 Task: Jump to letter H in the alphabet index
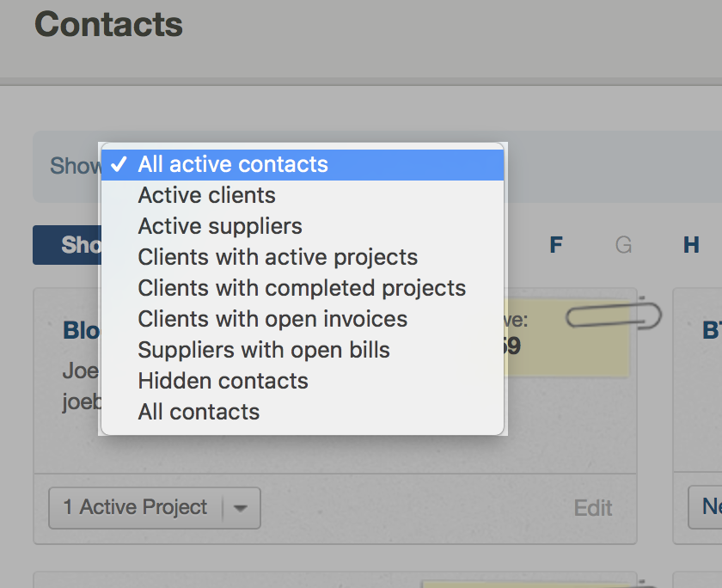(x=691, y=245)
